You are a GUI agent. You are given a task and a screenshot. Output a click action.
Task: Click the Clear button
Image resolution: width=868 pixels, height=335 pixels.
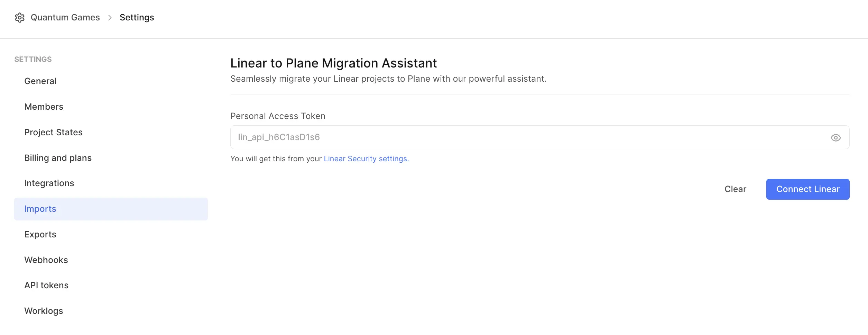coord(735,189)
